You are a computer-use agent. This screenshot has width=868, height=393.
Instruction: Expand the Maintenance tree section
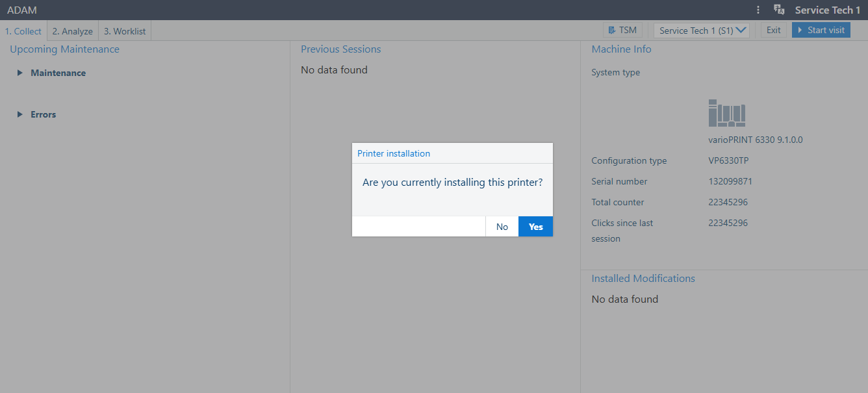pos(20,73)
